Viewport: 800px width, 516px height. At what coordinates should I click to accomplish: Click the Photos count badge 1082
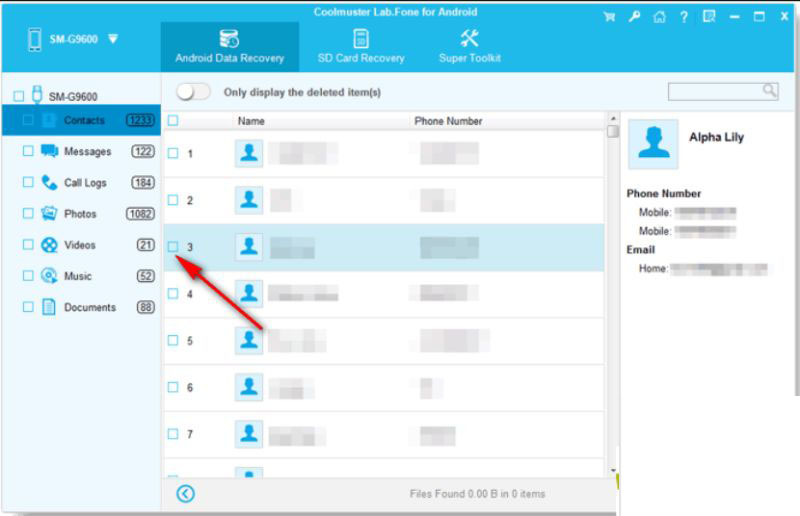140,213
